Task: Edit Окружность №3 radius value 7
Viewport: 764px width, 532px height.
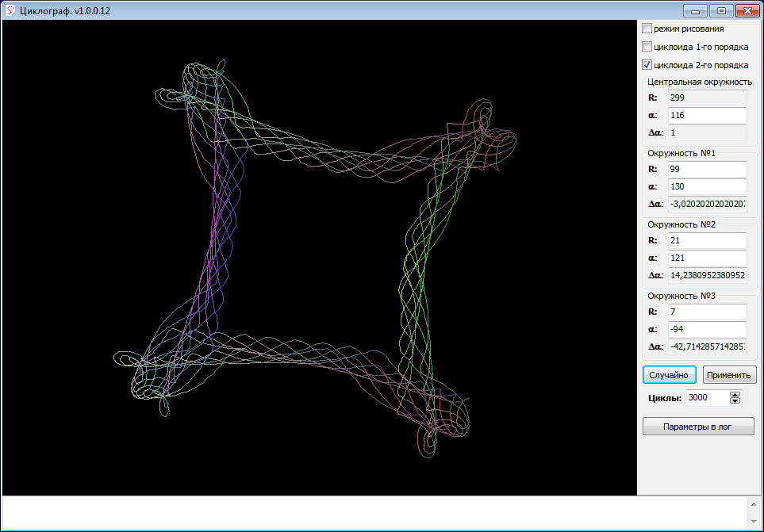Action: tap(707, 312)
